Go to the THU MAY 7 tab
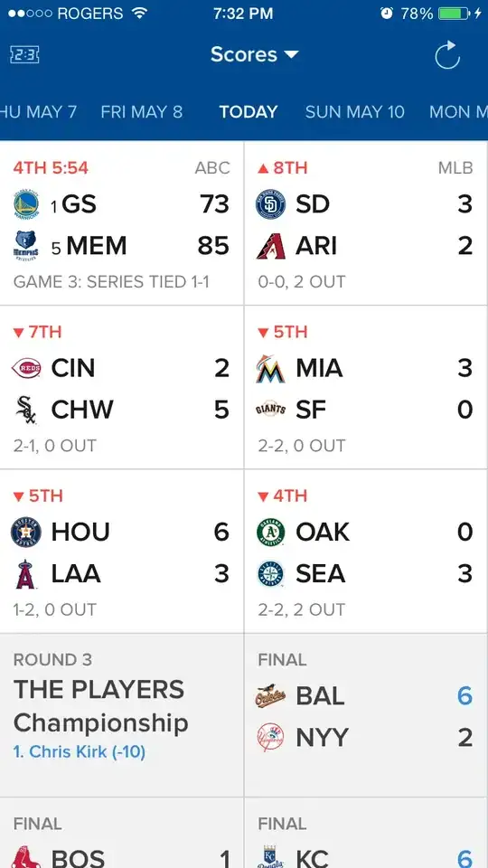The width and height of the screenshot is (488, 868). (39, 112)
